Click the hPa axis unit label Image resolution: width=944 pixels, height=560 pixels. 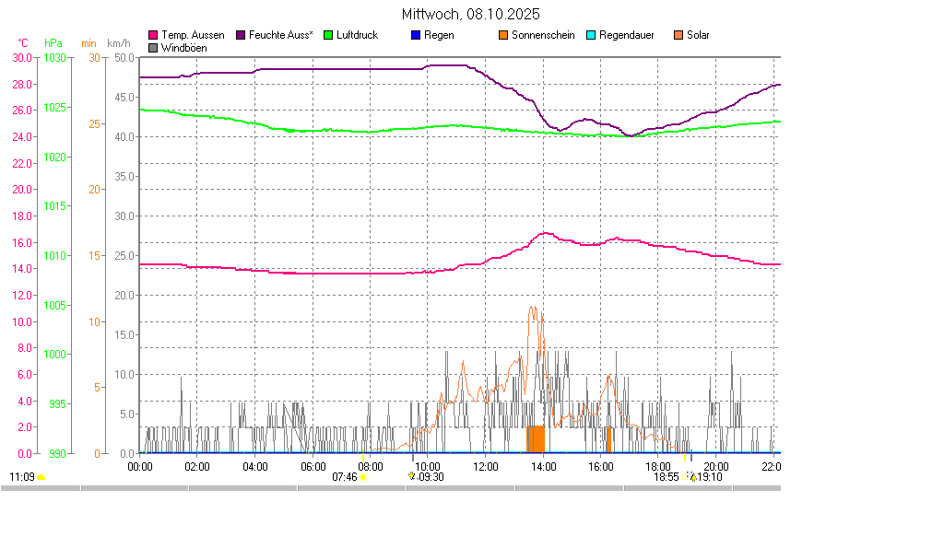coord(53,43)
